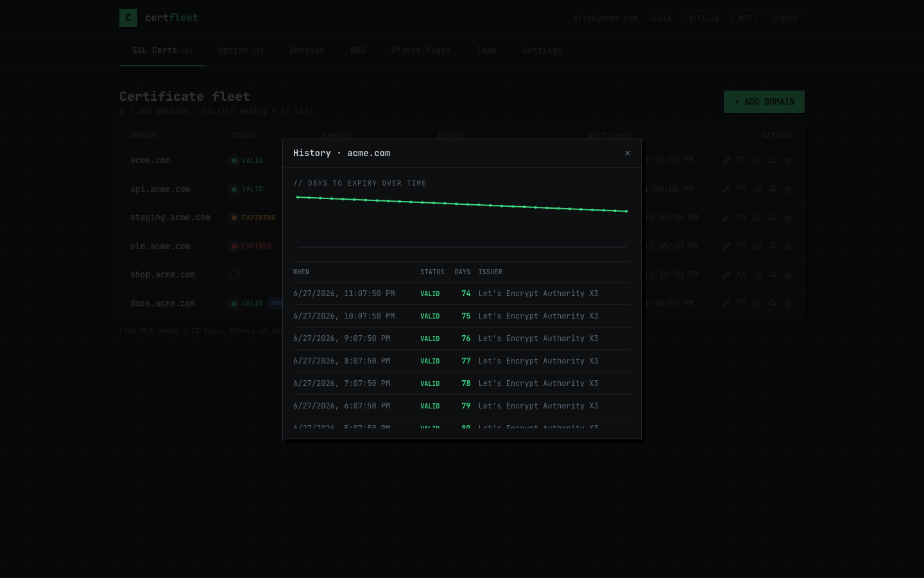Click the edit pencil icon for shop.acme.com row
This screenshot has width=924, height=578.
(726, 275)
